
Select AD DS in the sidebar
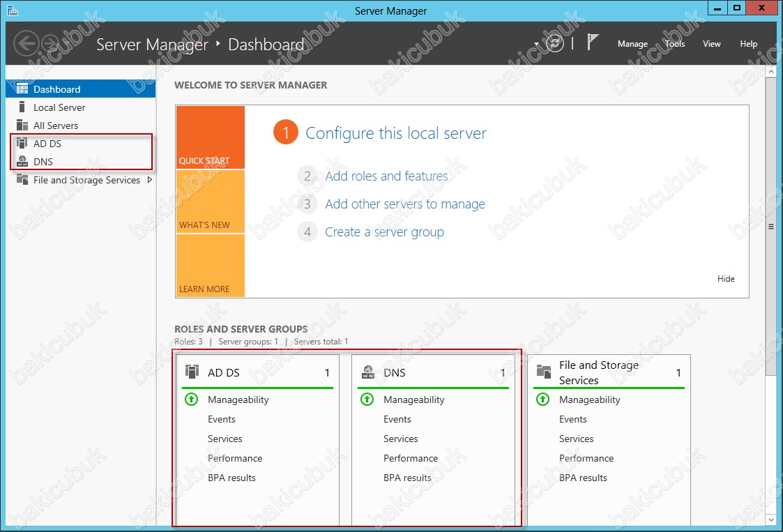tap(81, 144)
